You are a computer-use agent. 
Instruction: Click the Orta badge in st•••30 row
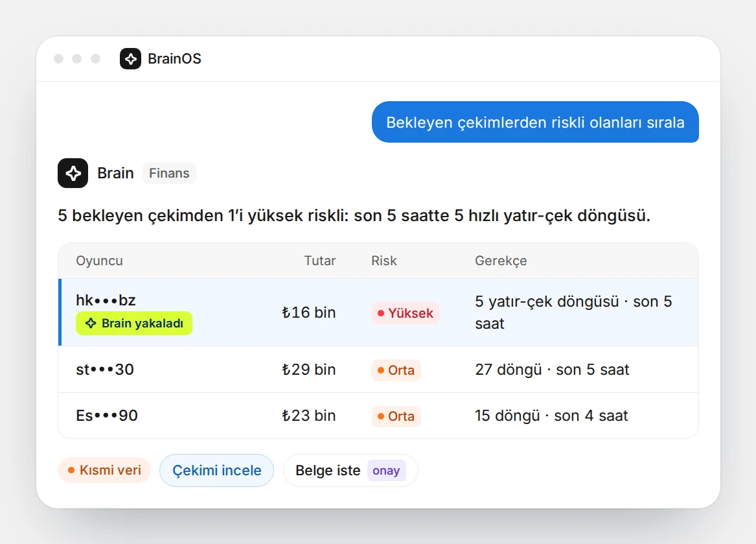pyautogui.click(x=396, y=370)
